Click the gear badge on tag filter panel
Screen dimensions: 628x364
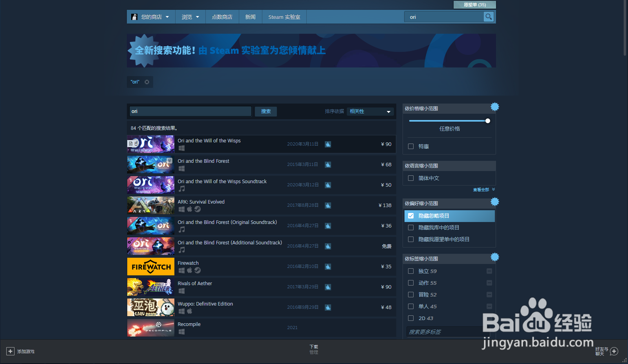[x=495, y=257]
